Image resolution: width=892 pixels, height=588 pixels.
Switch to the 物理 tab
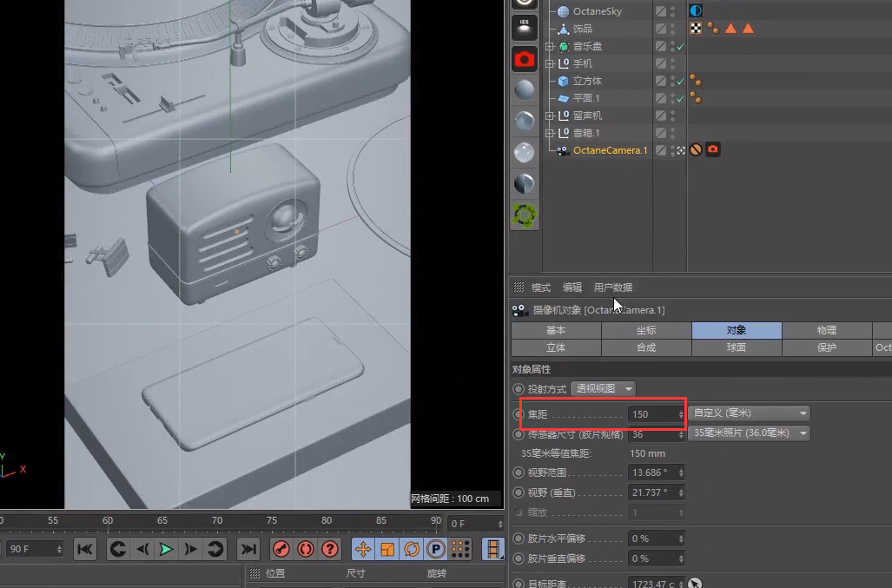point(826,330)
